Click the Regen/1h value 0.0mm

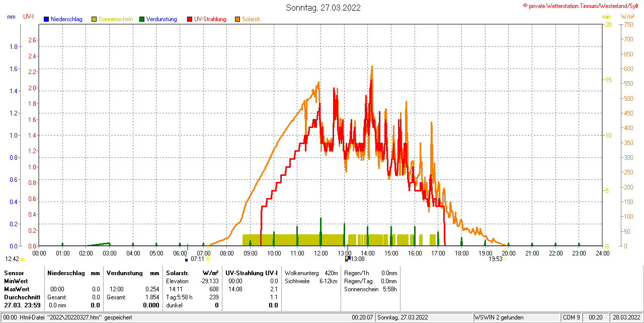click(x=389, y=273)
